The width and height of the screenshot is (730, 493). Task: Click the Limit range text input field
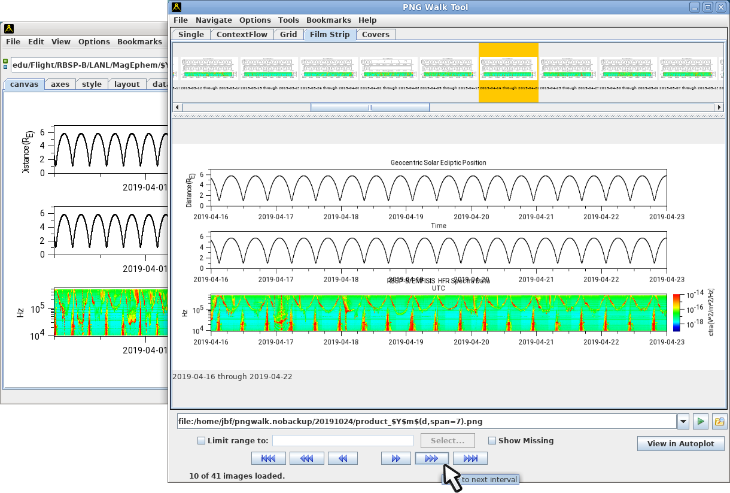coord(342,440)
